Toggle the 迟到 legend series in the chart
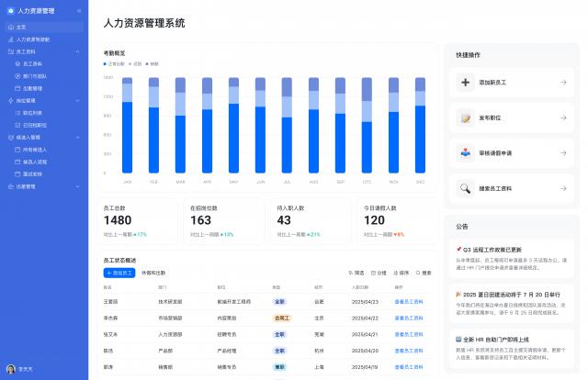This screenshot has width=588, height=380. pos(136,63)
